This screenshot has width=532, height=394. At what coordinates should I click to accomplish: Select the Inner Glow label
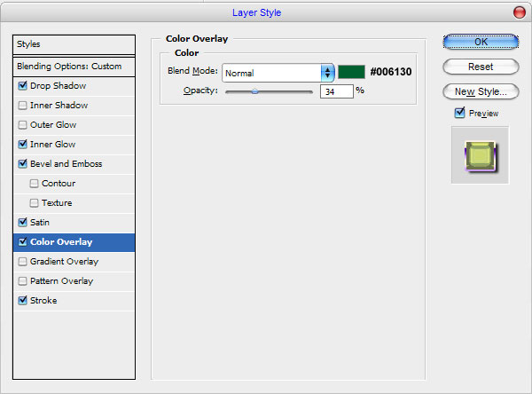(52, 144)
